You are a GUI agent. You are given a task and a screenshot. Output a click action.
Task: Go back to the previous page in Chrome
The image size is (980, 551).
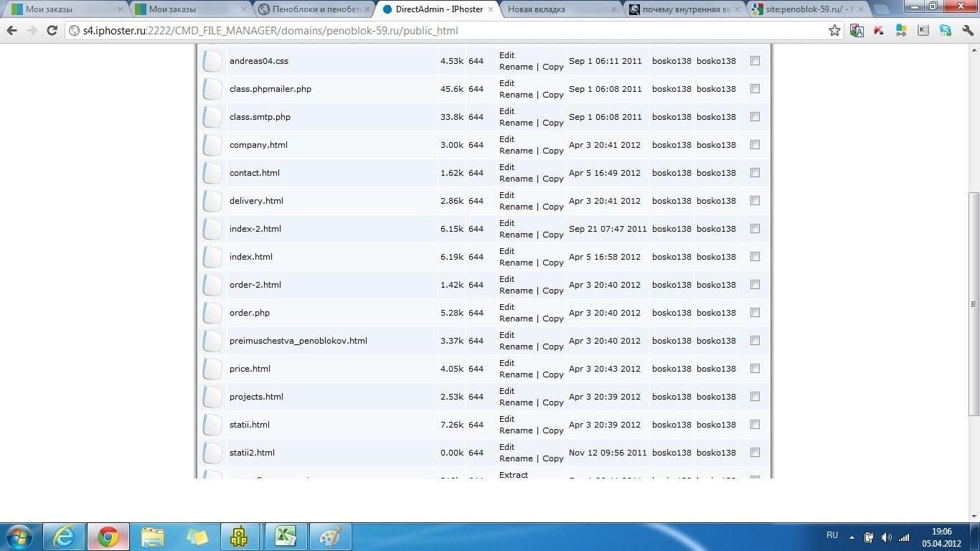coord(11,31)
